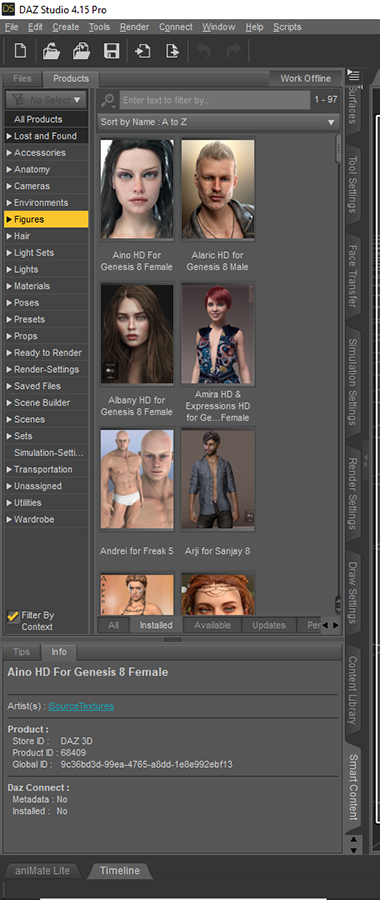This screenshot has height=900, width=380.
Task: Expand the Wardrobe category
Action: click(9, 519)
